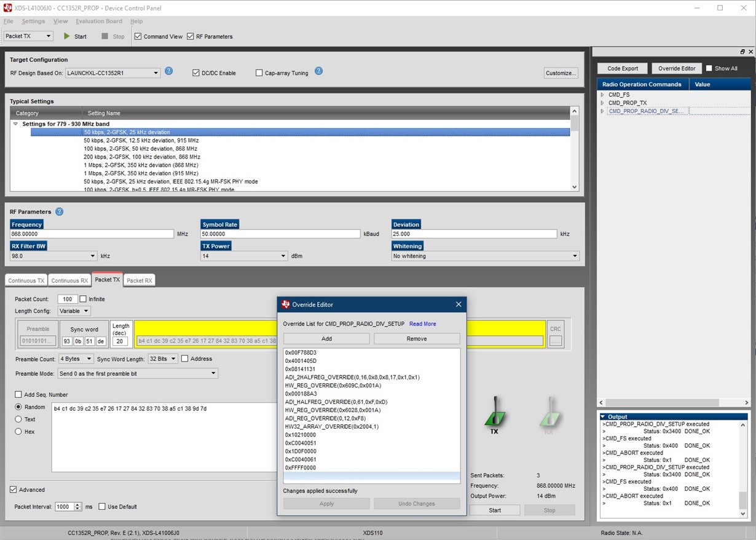Open the Sync Word Length dropdown
This screenshot has height=540, width=756.
162,359
